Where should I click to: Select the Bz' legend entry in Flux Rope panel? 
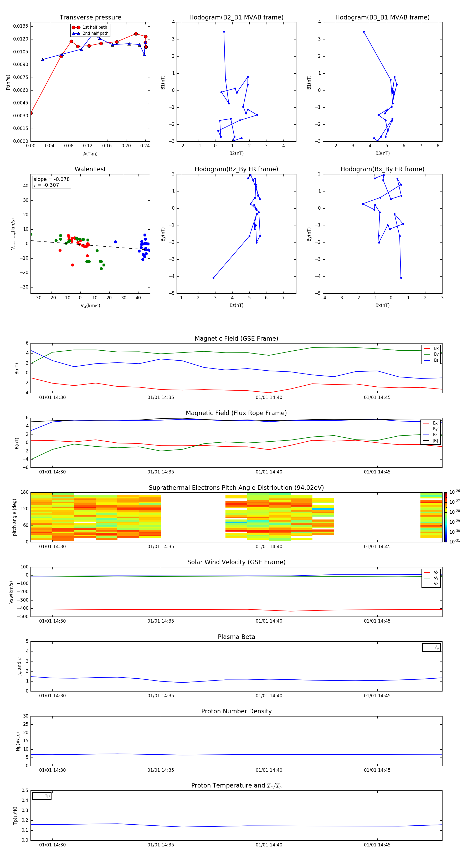[431, 435]
